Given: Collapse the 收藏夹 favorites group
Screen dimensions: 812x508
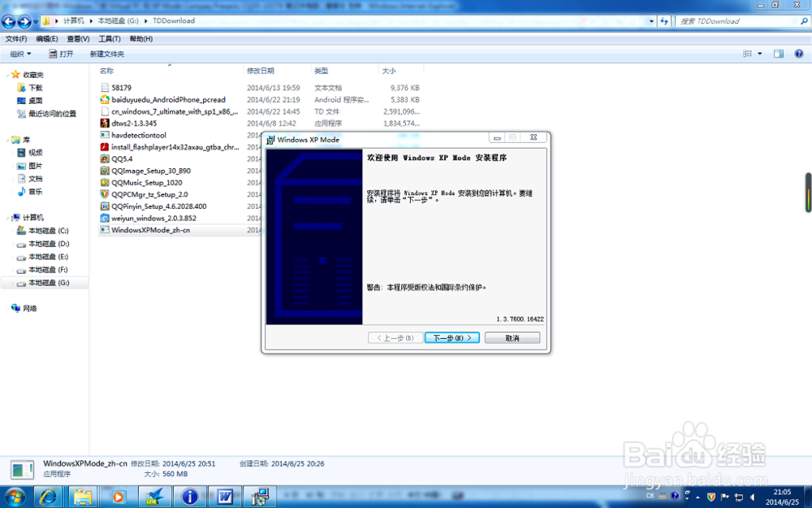Looking at the screenshot, I should [7, 75].
